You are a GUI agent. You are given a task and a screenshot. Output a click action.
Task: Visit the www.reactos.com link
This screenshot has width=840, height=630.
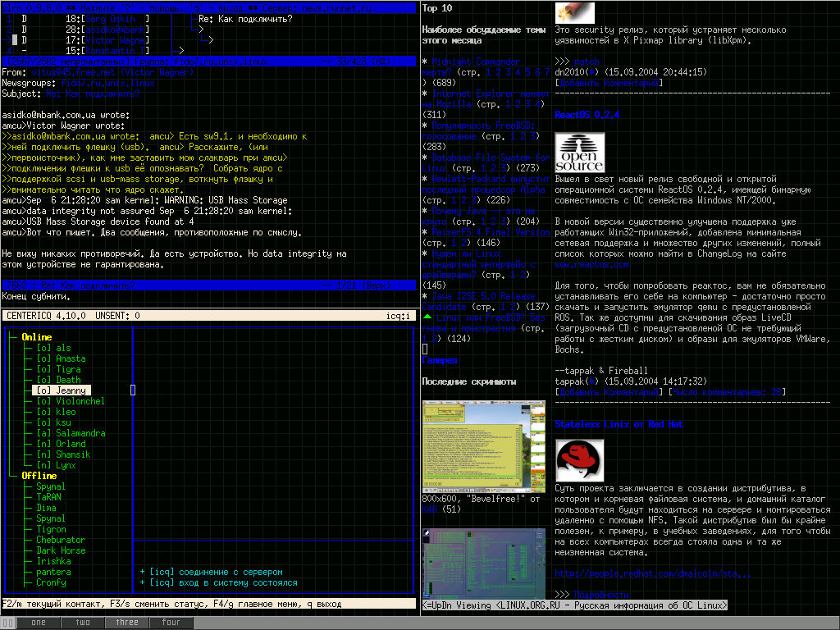[x=592, y=264]
